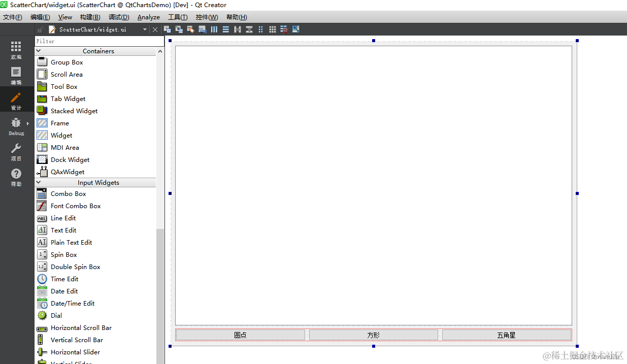
Task: Apply vertical splitter layout icon
Action: pyautogui.click(x=249, y=29)
